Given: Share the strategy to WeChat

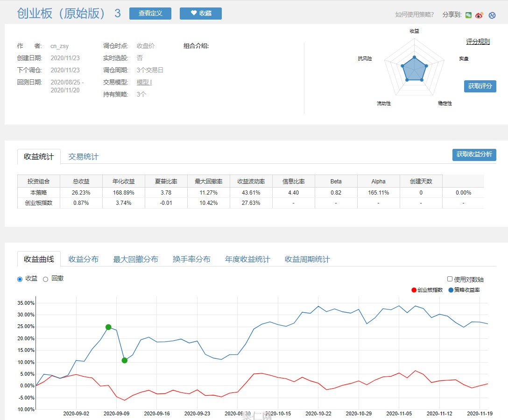Looking at the screenshot, I should (x=469, y=15).
